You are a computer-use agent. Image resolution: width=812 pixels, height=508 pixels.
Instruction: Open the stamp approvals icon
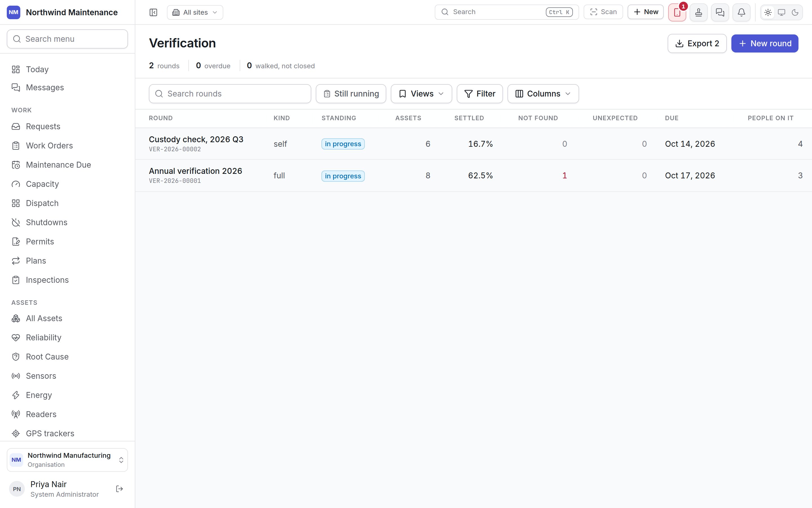point(699,12)
